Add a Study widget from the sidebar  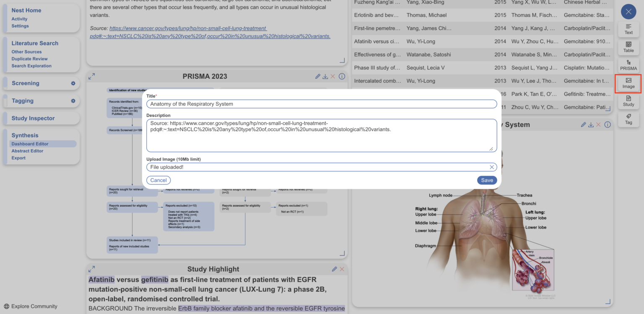628,101
